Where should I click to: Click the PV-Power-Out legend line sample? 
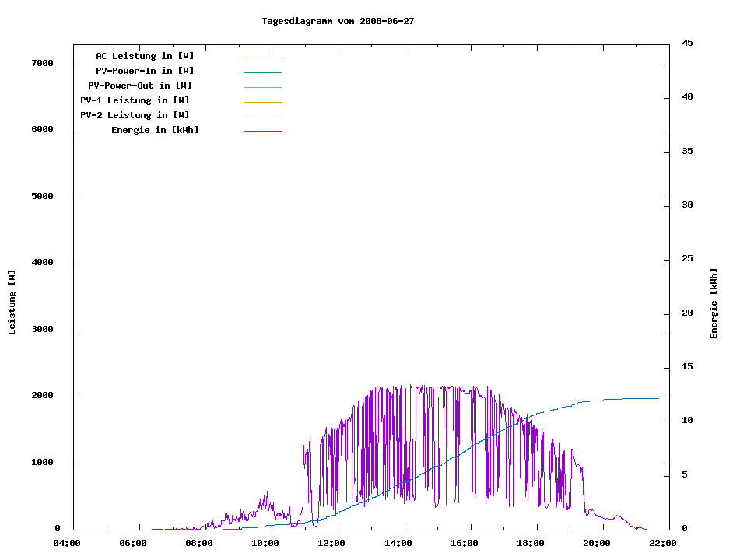(x=262, y=87)
